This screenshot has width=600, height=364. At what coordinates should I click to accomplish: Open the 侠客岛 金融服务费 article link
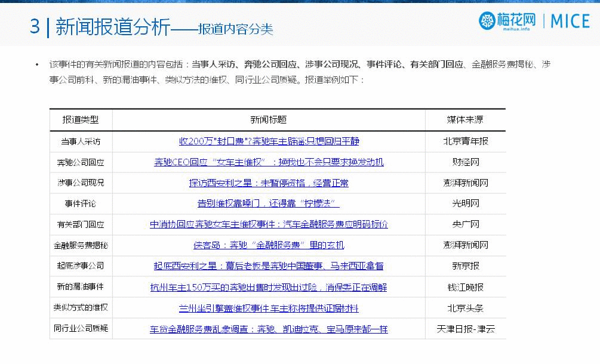pyautogui.click(x=269, y=245)
